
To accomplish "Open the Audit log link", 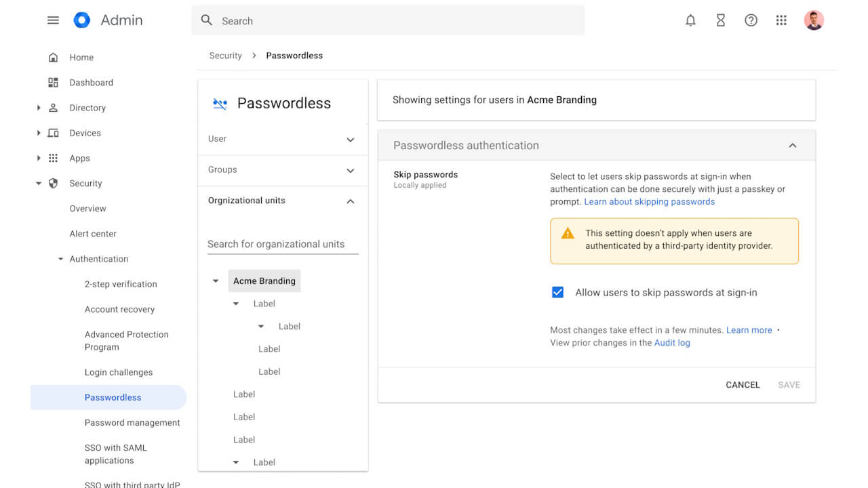I will coord(671,342).
